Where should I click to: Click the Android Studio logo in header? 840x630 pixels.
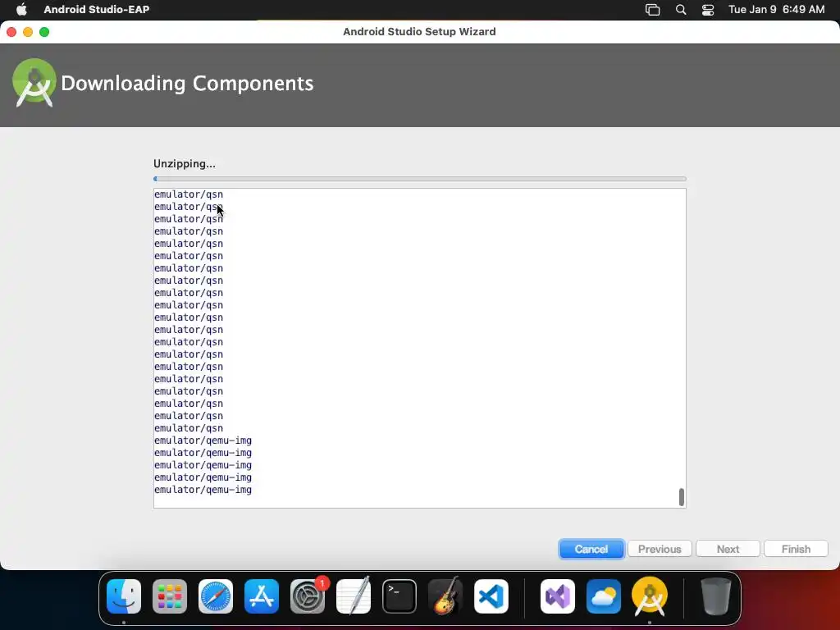pos(34,83)
